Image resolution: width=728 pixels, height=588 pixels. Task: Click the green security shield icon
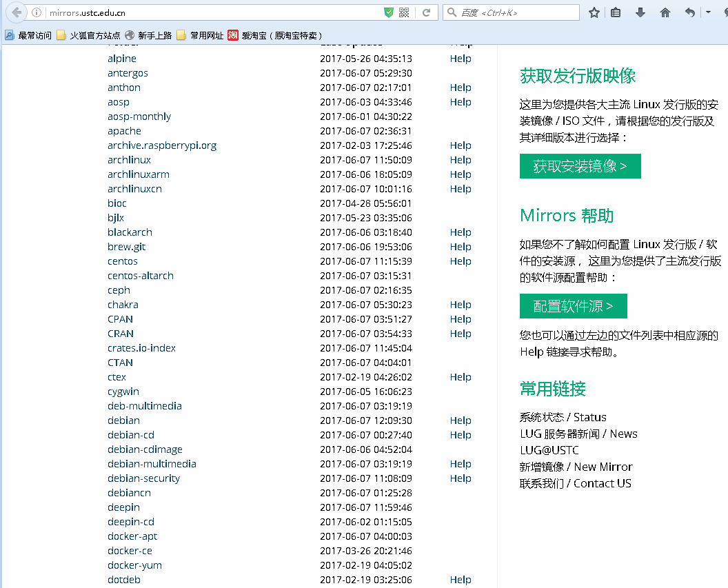tap(389, 12)
